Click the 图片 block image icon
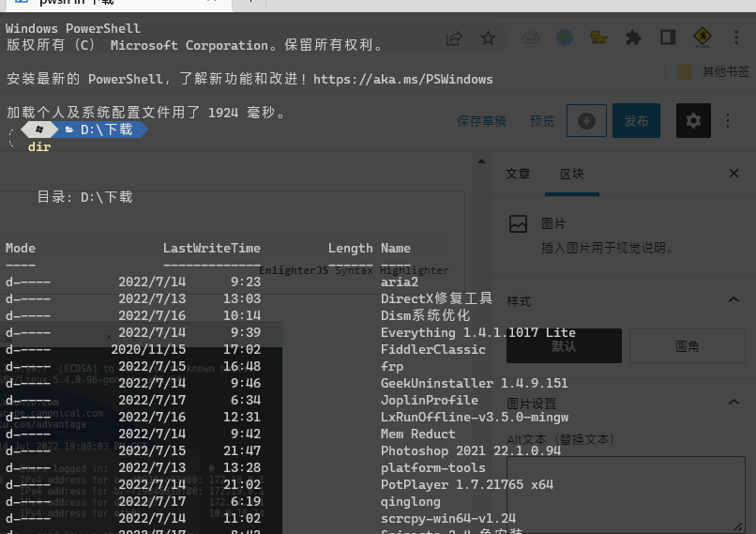The height and width of the screenshot is (534, 756). 519,223
